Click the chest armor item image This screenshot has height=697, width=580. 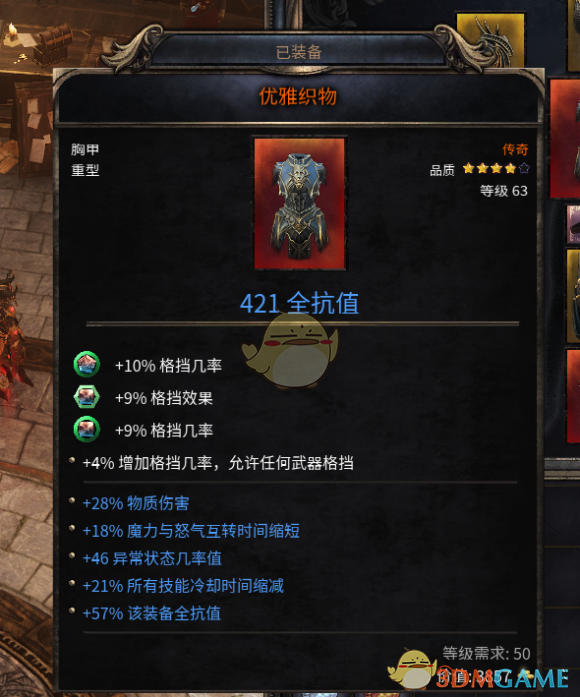300,204
